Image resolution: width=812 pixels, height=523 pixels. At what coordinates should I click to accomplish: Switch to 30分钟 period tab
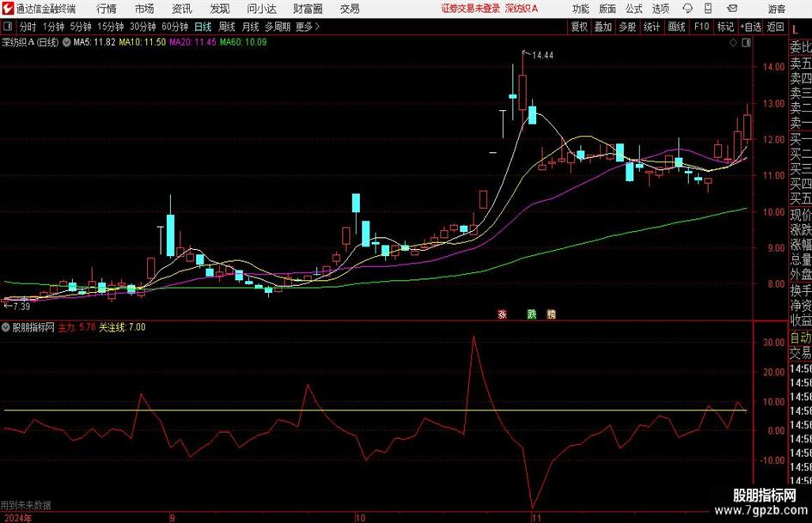[x=143, y=27]
